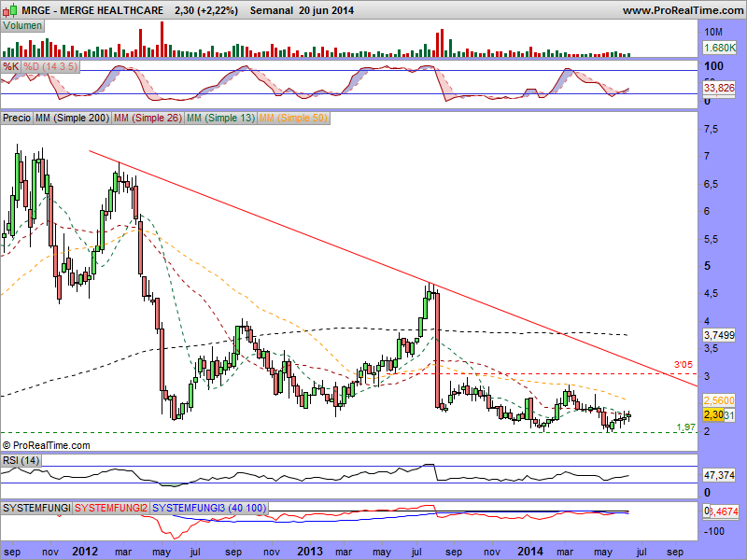Click the Precio panel label

pyautogui.click(x=17, y=118)
